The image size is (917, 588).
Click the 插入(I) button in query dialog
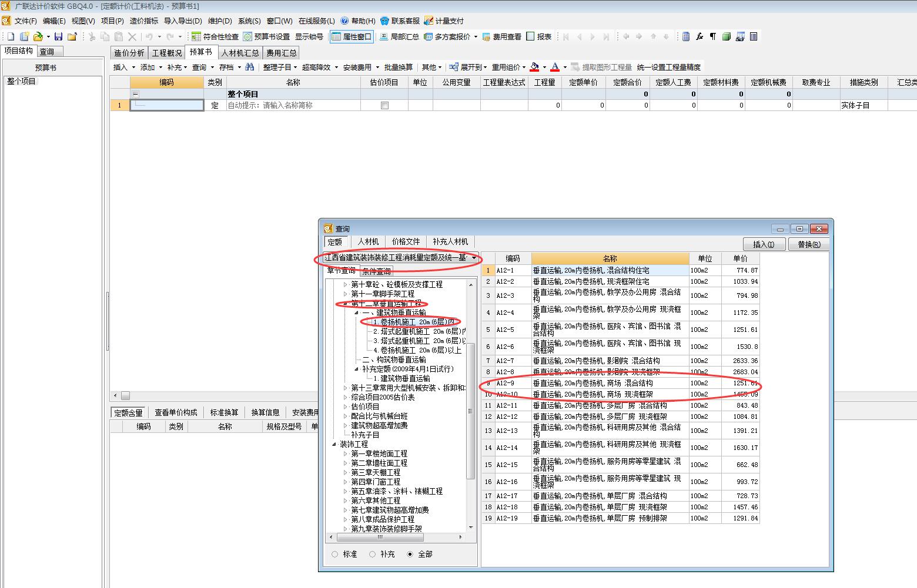click(764, 244)
